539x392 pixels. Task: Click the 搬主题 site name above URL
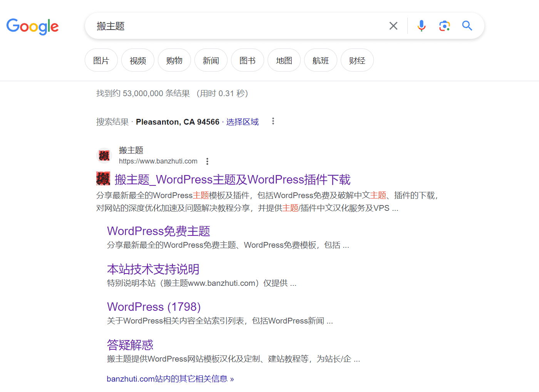[131, 150]
